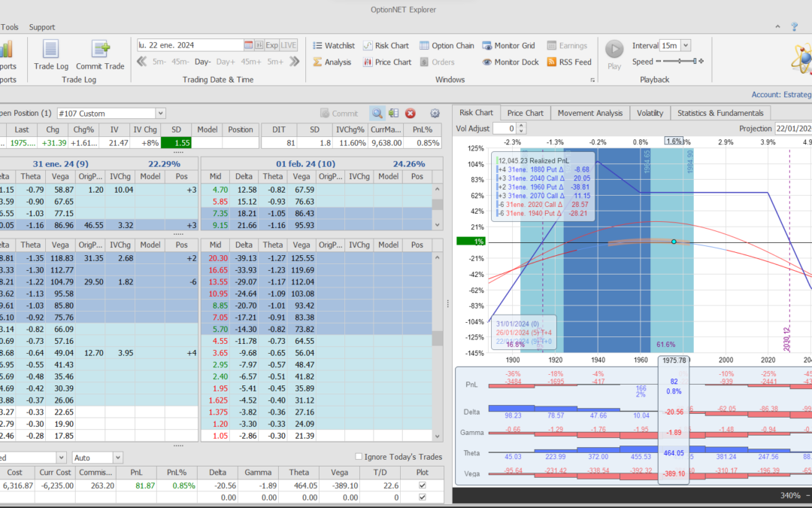Step back one day with Day-

[x=203, y=62]
